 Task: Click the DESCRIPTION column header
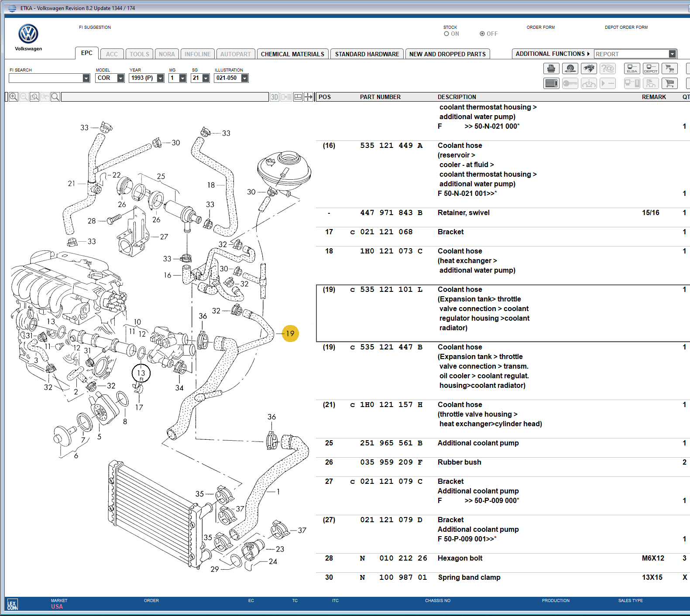pos(457,97)
